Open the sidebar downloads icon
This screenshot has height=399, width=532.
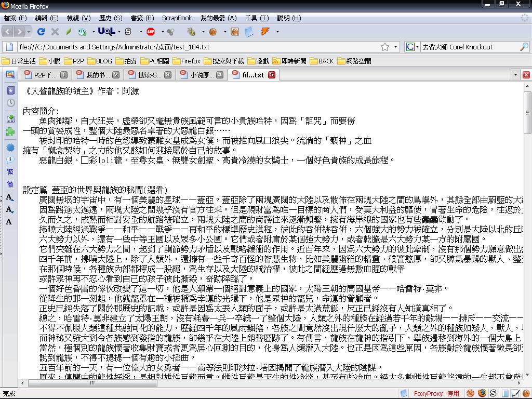10,118
